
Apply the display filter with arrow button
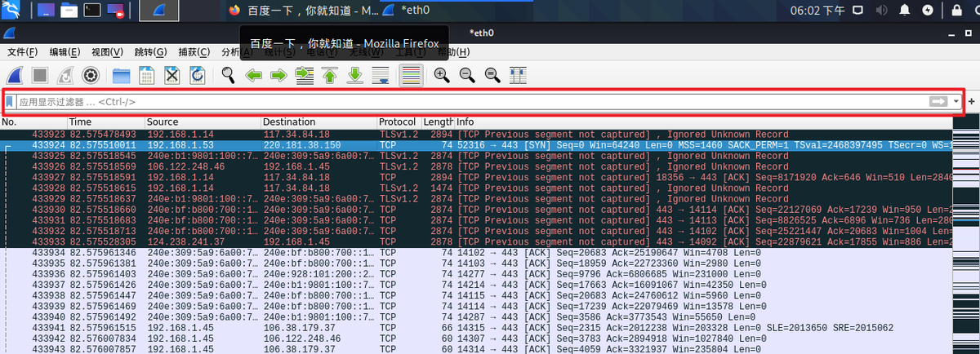pyautogui.click(x=938, y=101)
